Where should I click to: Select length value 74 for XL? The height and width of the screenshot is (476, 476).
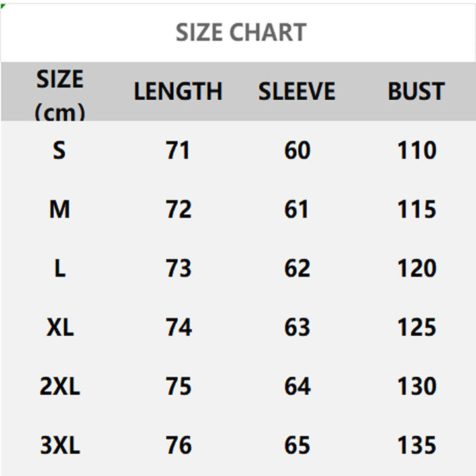178,327
